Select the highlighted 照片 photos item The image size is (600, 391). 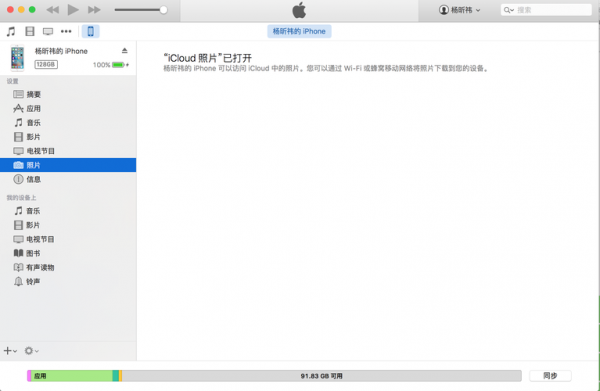click(68, 165)
